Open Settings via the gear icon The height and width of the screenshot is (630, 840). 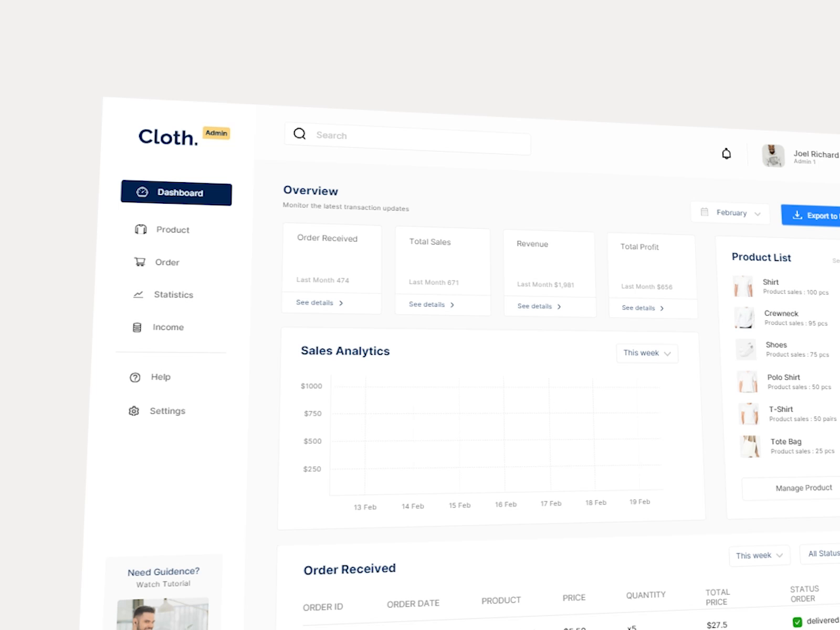pos(134,411)
